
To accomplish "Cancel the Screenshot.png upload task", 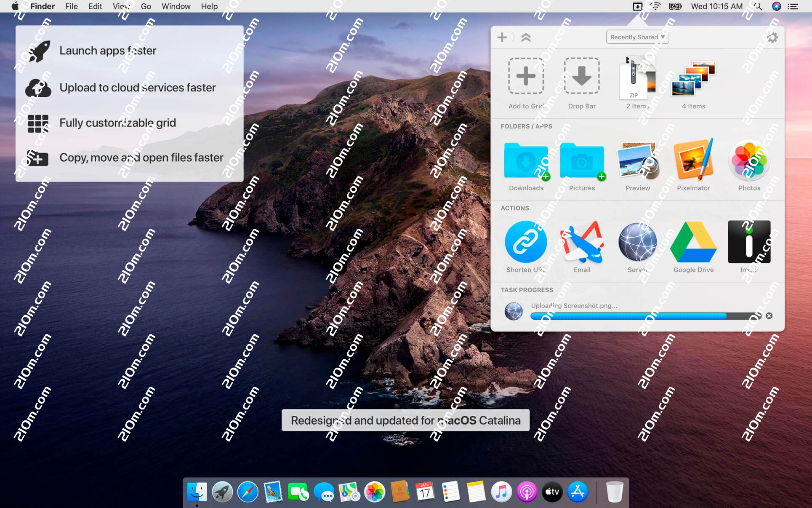I will [769, 316].
